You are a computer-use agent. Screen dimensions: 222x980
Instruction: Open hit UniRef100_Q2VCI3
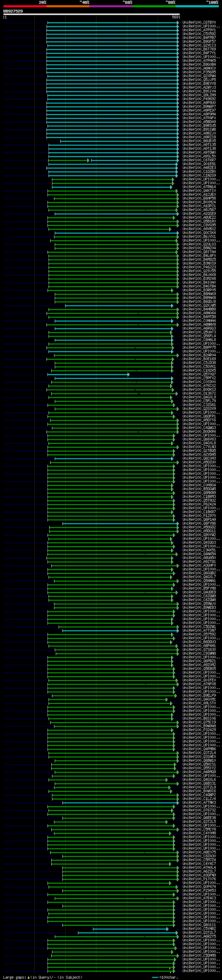pyautogui.click(x=199, y=45)
